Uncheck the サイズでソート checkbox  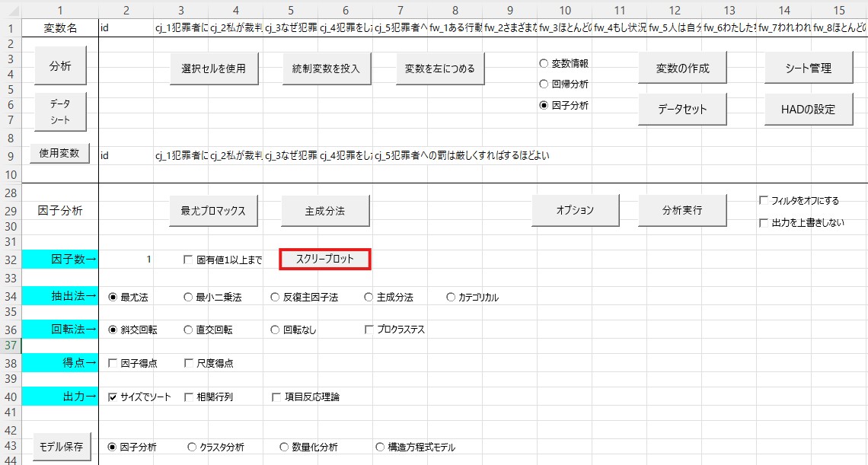(113, 397)
